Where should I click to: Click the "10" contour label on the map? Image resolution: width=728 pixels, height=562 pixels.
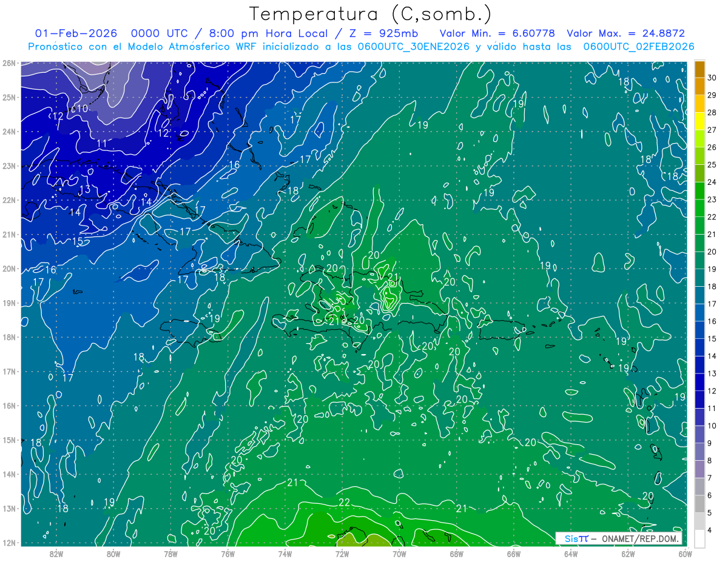(83, 109)
